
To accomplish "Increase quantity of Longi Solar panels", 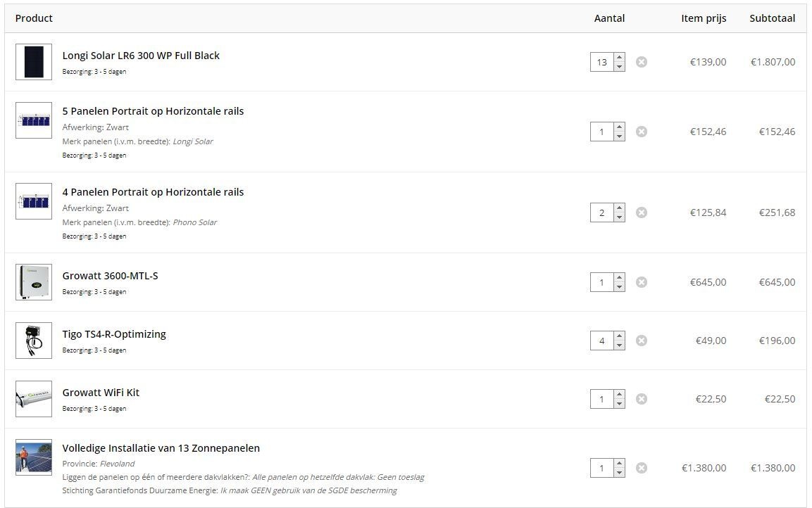I will pyautogui.click(x=619, y=58).
